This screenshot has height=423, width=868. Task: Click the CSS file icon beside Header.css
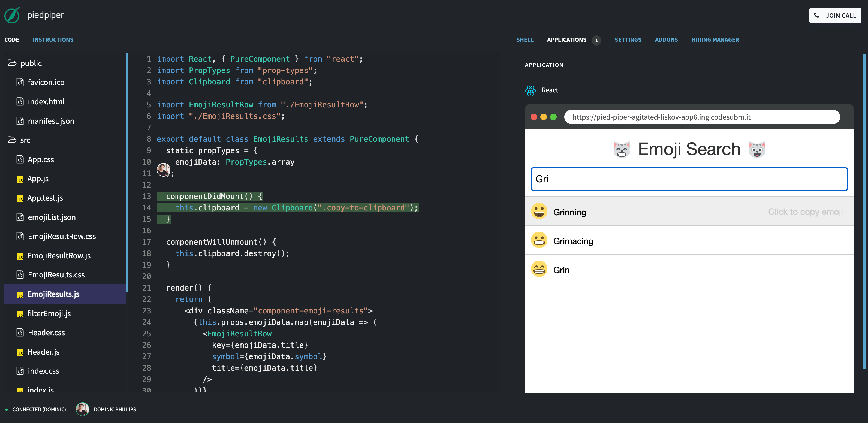tap(20, 333)
